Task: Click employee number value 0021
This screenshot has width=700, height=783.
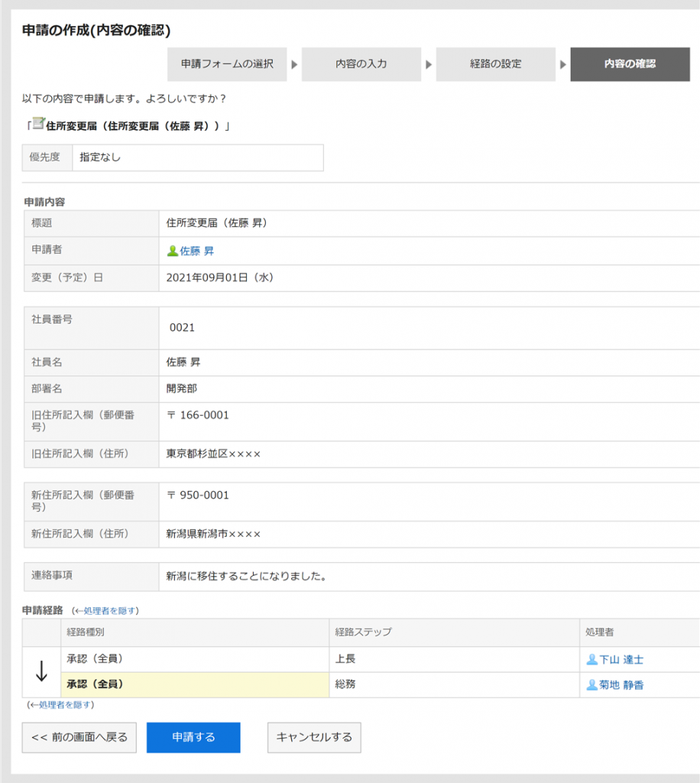Action: (182, 327)
